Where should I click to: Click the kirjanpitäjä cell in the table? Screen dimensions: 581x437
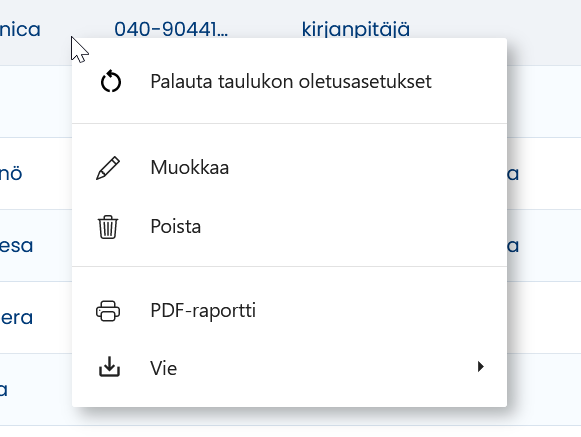pos(356,29)
